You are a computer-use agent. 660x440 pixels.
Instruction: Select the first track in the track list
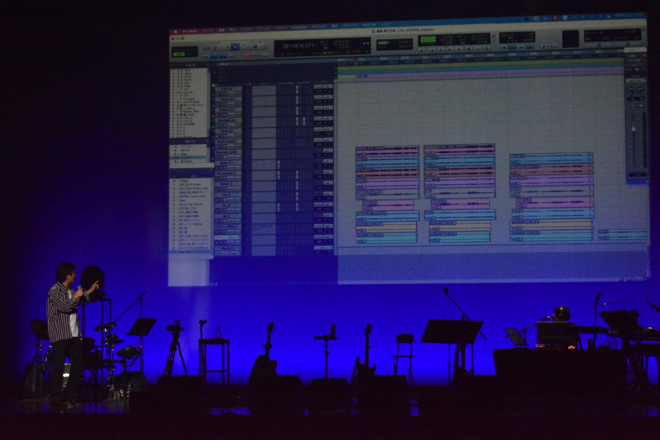(x=189, y=72)
